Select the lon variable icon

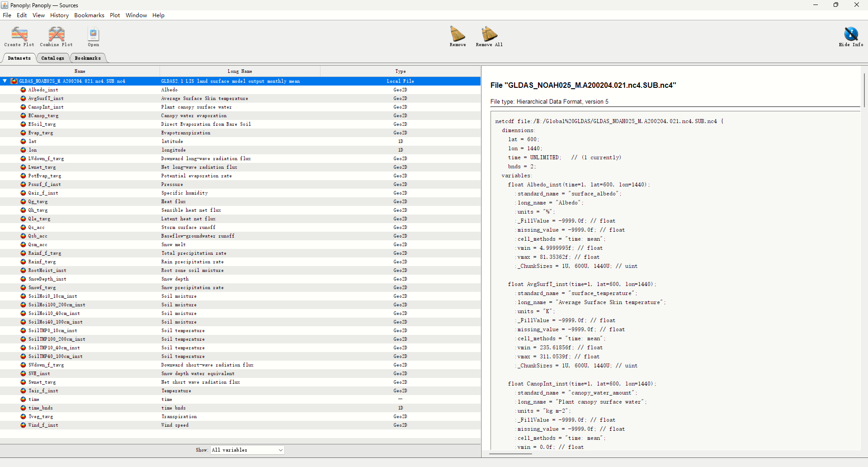[23, 150]
